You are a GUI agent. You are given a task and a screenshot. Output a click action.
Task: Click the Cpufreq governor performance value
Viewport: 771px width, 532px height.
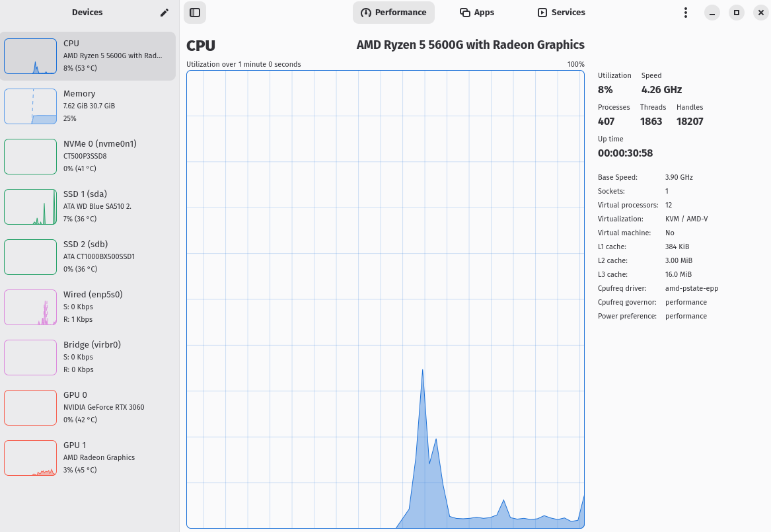(686, 302)
